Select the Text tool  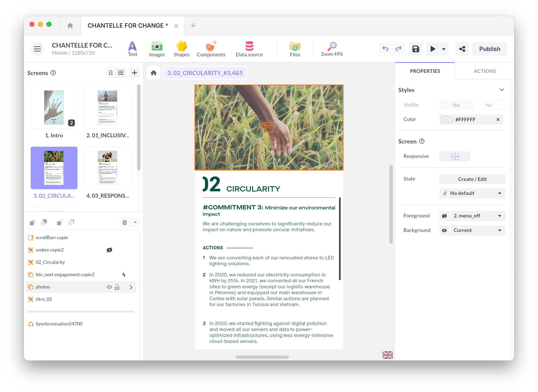(132, 49)
